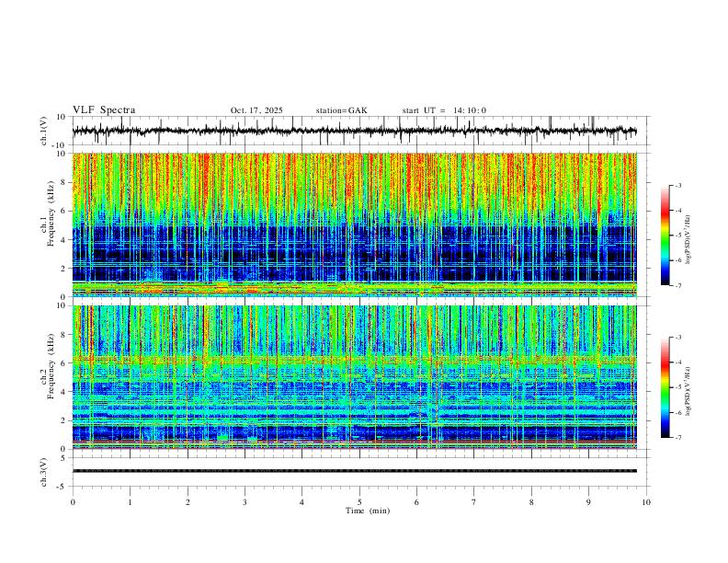Click the "5" tick on ch.3(V) axis
The image size is (728, 563).
click(x=63, y=458)
